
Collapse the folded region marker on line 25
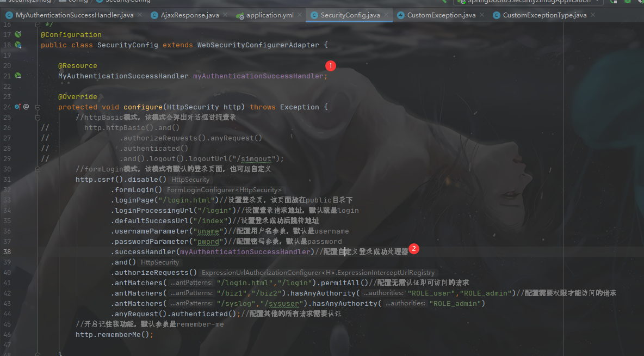tap(38, 117)
